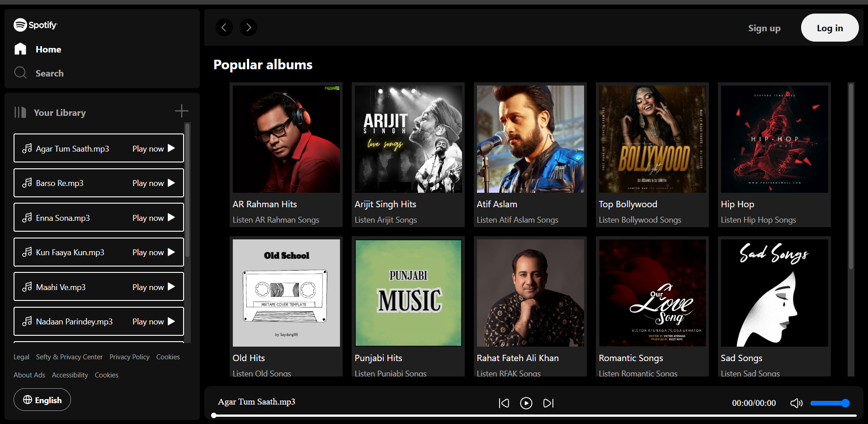Select the Barso Re.mp3 song title
Viewport: 868px width, 424px height.
[x=60, y=183]
